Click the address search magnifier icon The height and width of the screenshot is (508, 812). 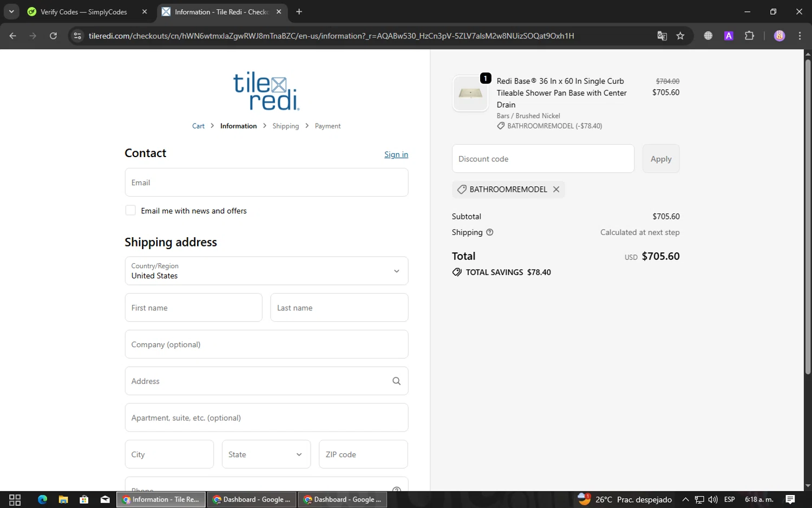(x=396, y=381)
